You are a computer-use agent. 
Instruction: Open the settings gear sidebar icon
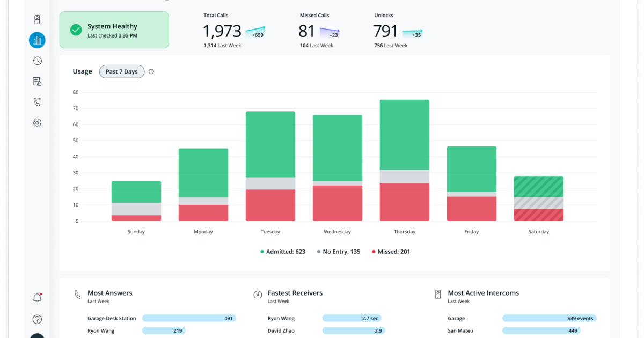tap(37, 123)
